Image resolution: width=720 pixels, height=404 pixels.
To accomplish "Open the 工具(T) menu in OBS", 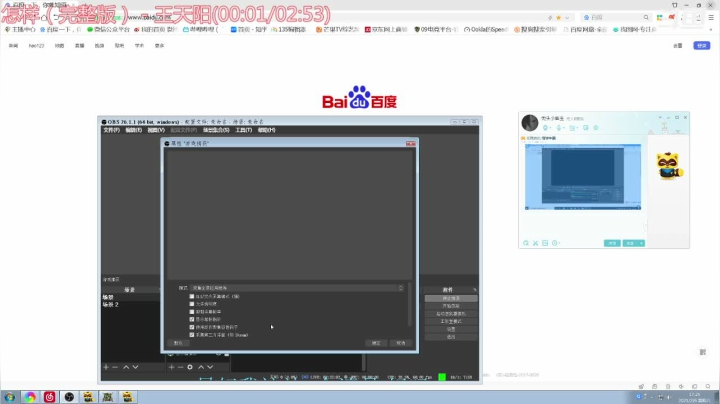I will [243, 130].
